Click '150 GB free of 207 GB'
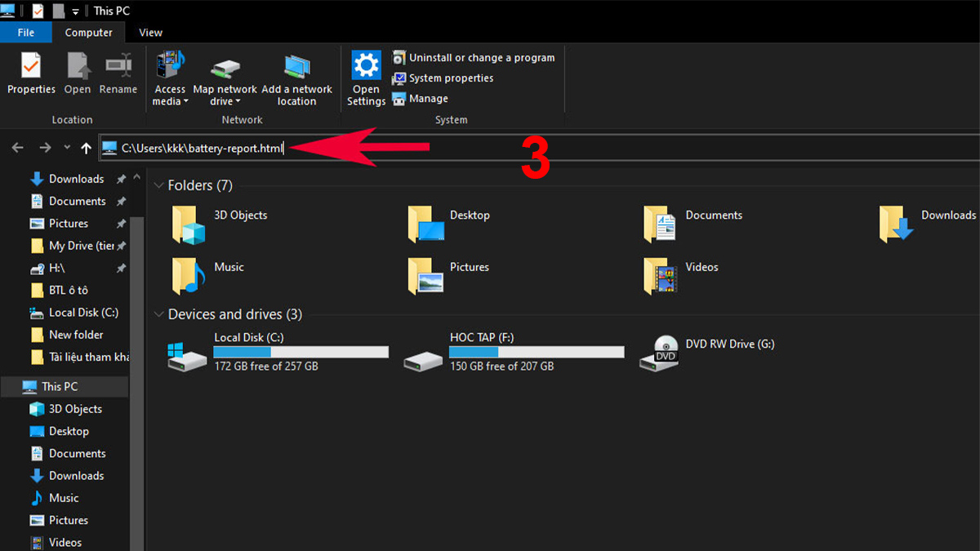This screenshot has height=551, width=980. [x=502, y=367]
